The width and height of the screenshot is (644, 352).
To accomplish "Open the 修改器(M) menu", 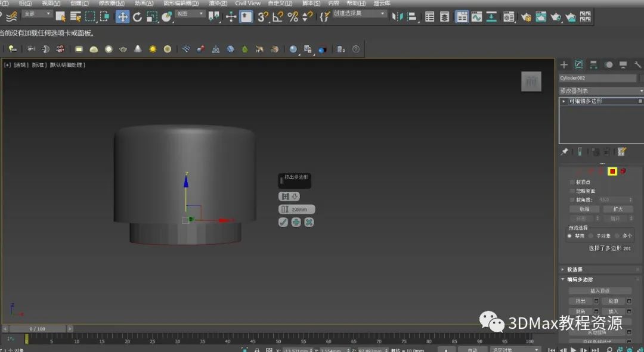I will coord(112,3).
